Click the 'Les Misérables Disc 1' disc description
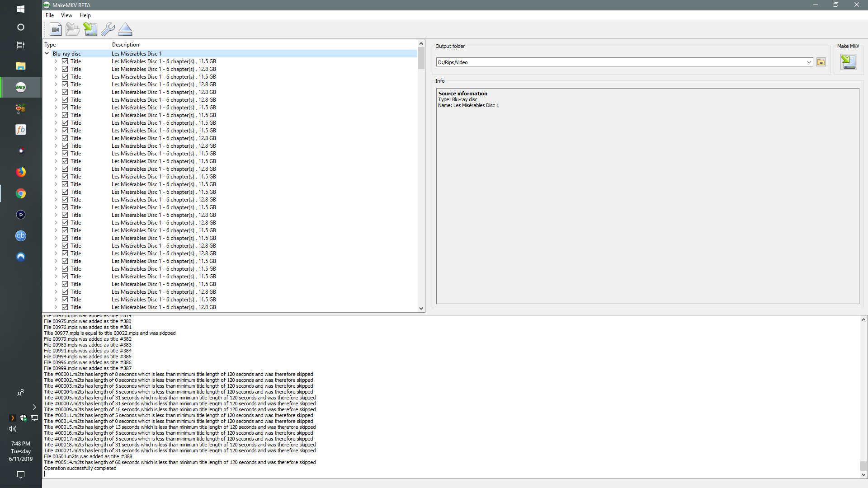Image resolution: width=868 pixels, height=488 pixels. (x=136, y=54)
